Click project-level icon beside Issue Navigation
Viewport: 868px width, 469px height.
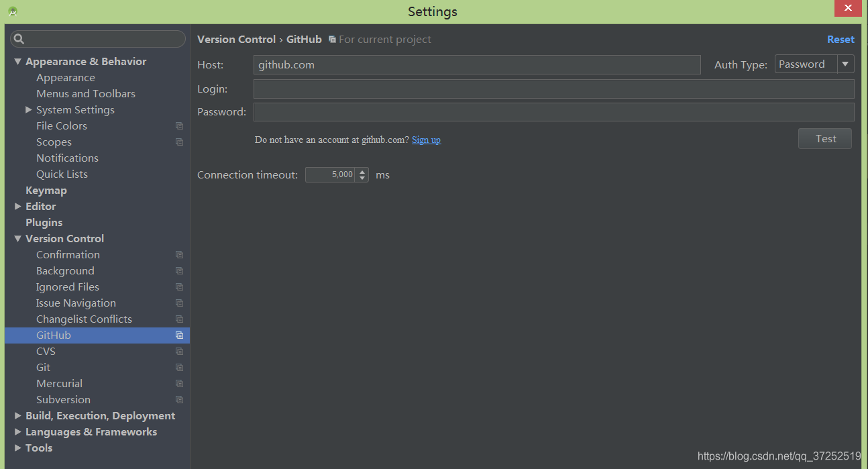click(x=179, y=303)
